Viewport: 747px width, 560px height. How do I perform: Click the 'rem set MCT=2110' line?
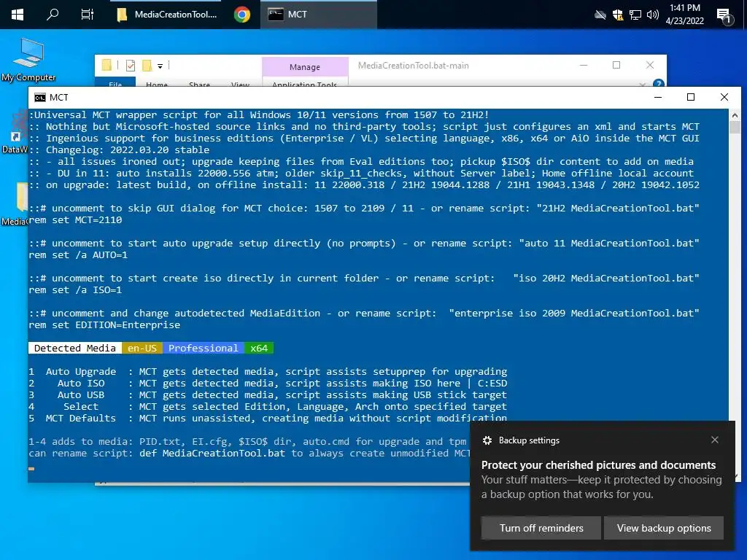coord(75,220)
